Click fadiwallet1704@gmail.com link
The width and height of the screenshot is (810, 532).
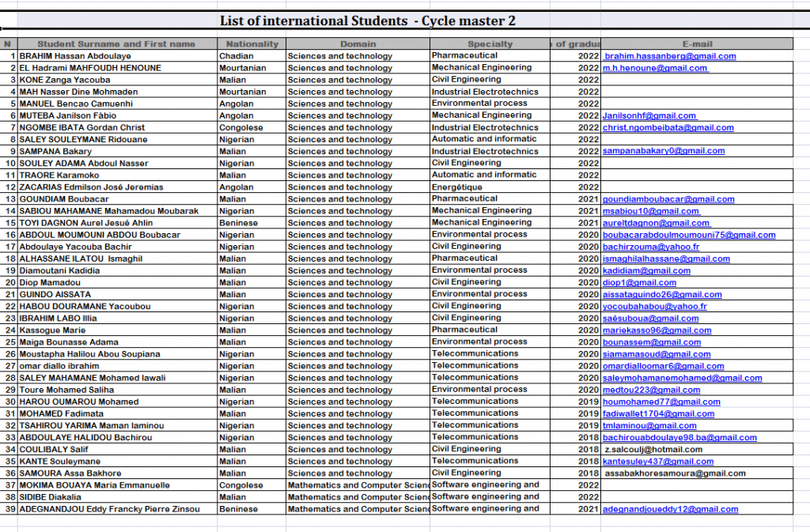[x=659, y=414]
